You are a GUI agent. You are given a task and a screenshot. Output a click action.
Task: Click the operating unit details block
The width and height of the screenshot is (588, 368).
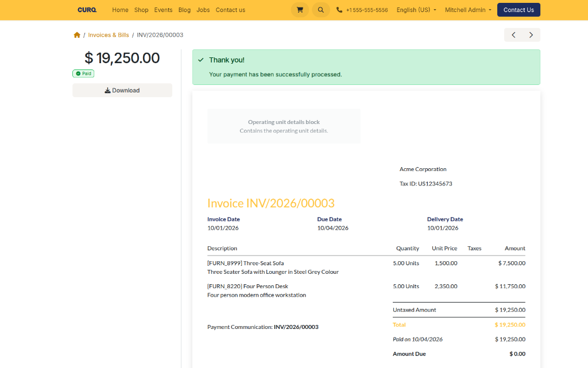284,126
